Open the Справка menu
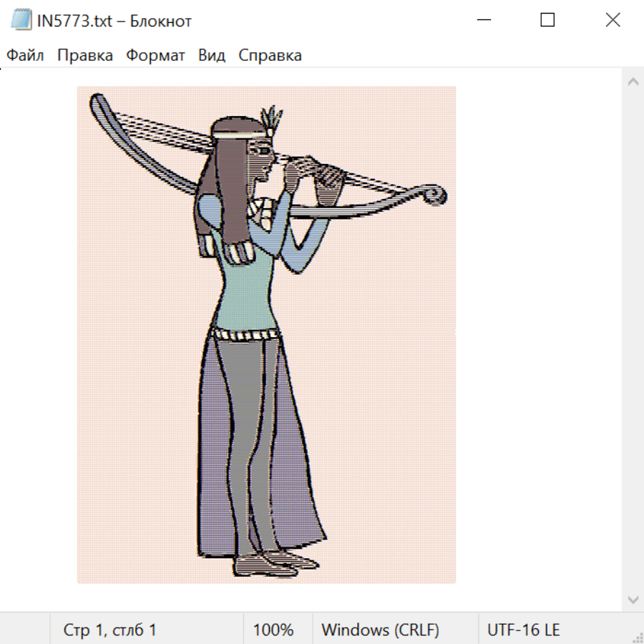 (x=270, y=56)
